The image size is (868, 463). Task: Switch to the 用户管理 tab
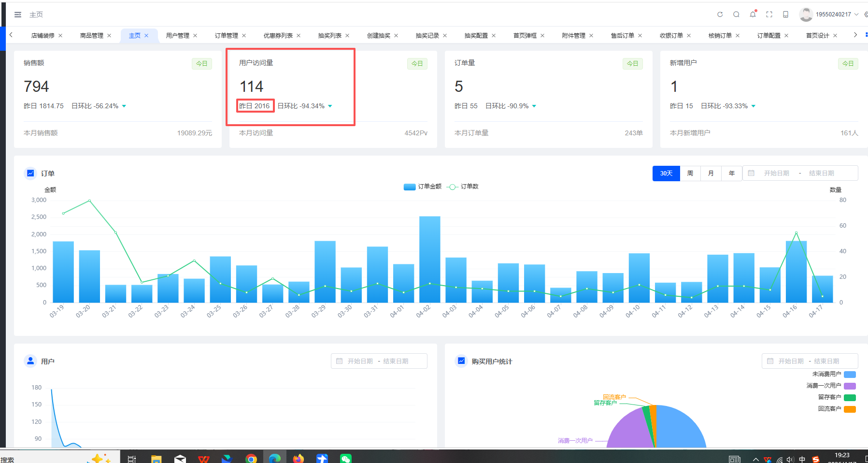pos(177,36)
